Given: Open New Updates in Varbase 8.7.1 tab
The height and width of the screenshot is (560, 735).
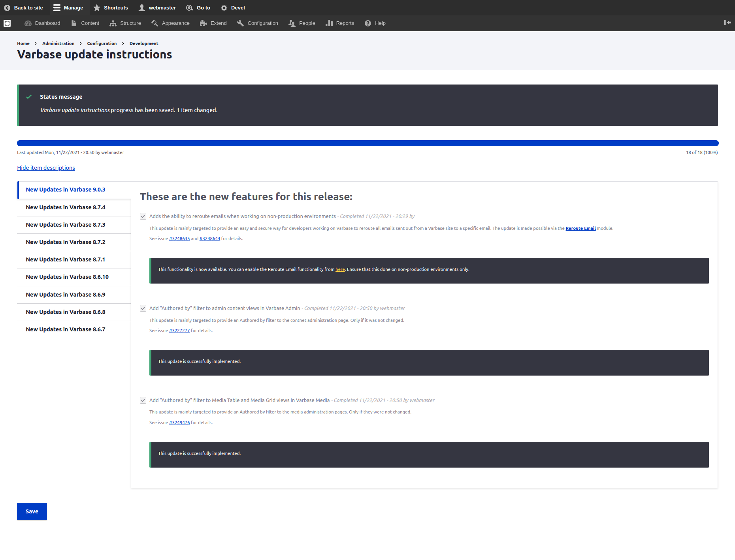Looking at the screenshot, I should tap(74, 260).
